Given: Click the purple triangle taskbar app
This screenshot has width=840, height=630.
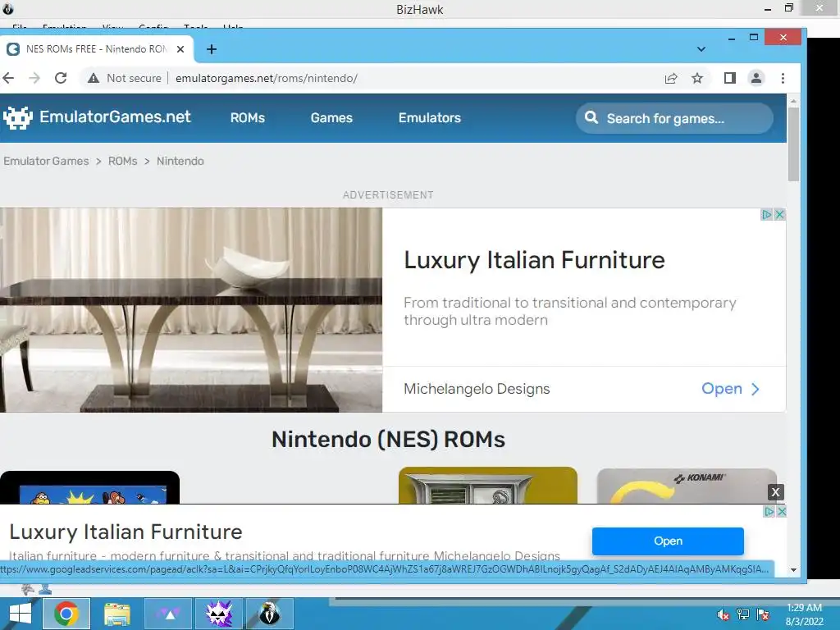Looking at the screenshot, I should (x=168, y=614).
